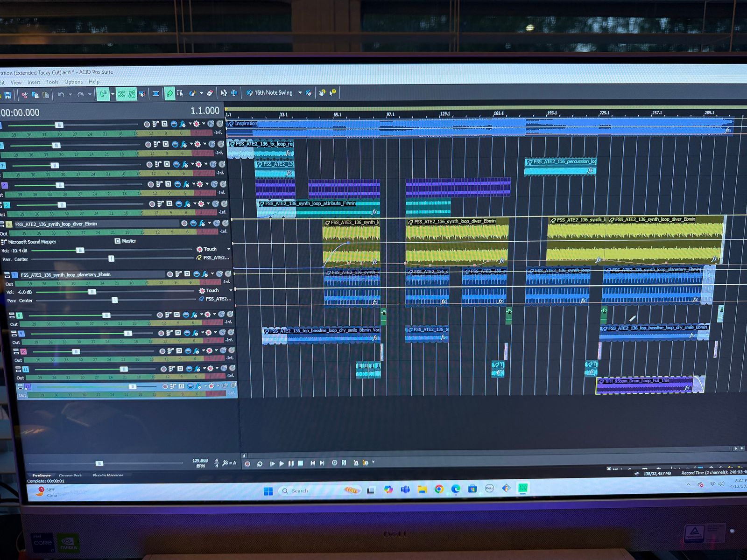Click the Vol slider handle on track 7
747x560 pixels.
[92, 292]
